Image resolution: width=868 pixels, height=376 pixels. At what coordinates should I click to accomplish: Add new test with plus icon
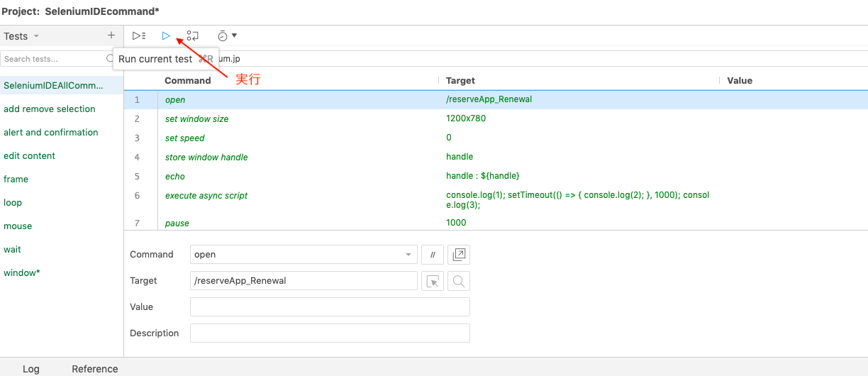111,35
